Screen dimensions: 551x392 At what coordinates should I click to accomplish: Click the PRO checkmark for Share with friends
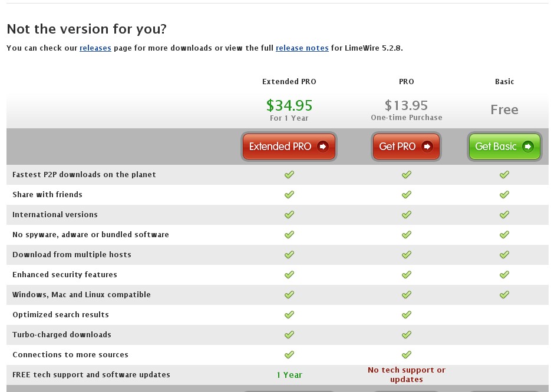[x=407, y=194]
